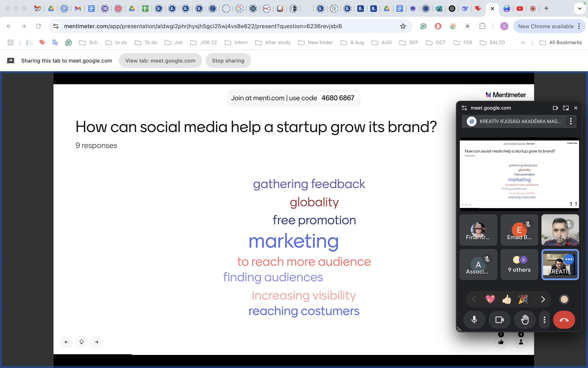This screenshot has height=368, width=588.
Task: Open the SALTO bookmarks folder
Action: [492, 43]
